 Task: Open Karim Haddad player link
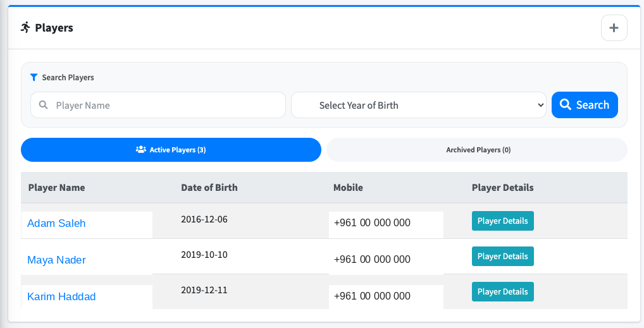click(x=61, y=296)
